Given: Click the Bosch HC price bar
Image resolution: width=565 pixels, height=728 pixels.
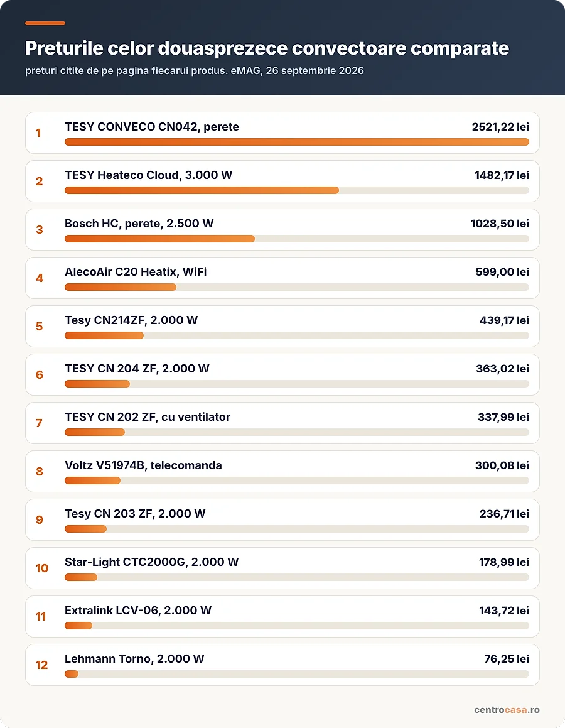Looking at the screenshot, I should coord(159,239).
